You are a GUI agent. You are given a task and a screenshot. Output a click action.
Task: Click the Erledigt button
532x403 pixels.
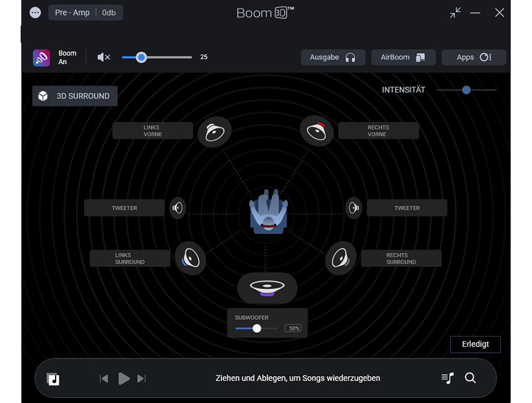point(475,344)
